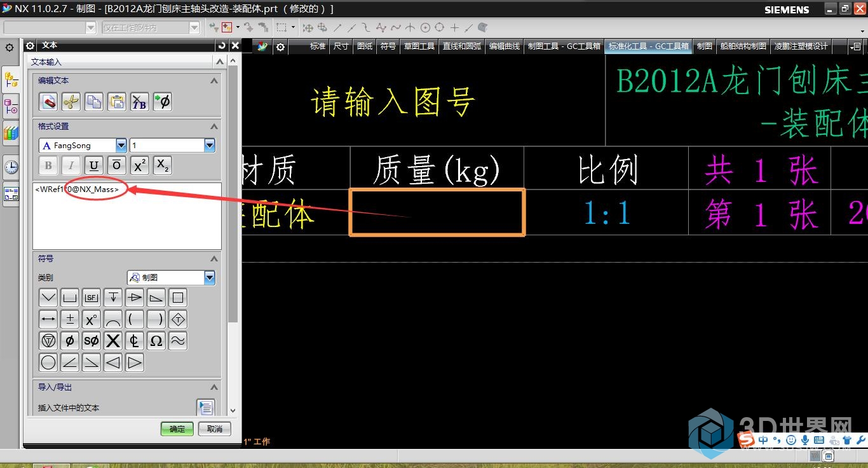Insert the centerline symbol
The image size is (868, 468).
coord(135,341)
